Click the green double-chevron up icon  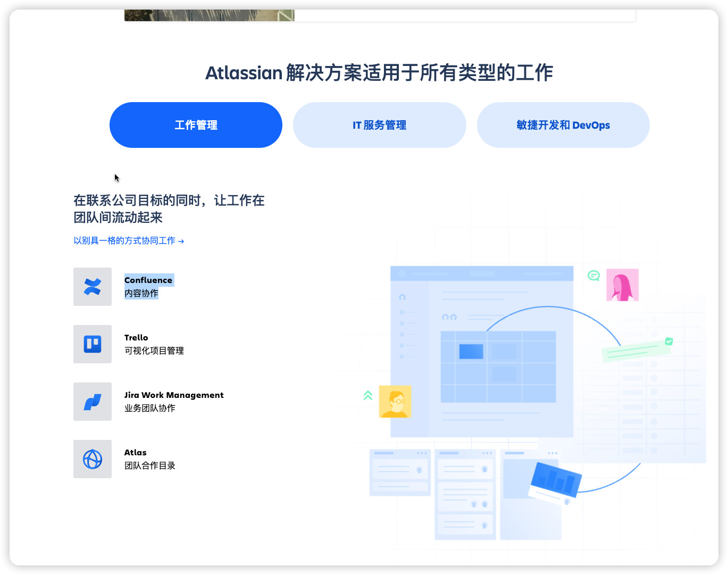click(x=368, y=395)
